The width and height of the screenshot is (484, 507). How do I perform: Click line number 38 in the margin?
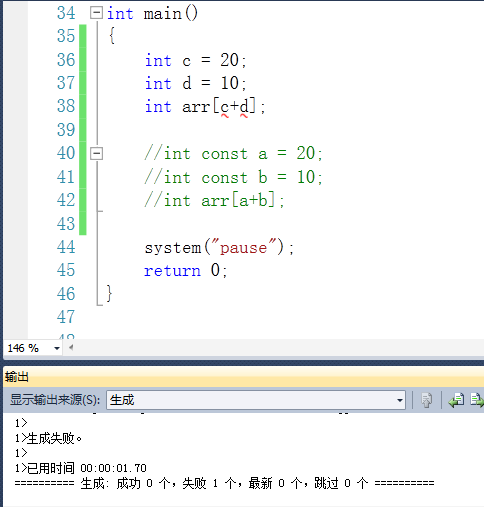click(x=66, y=106)
